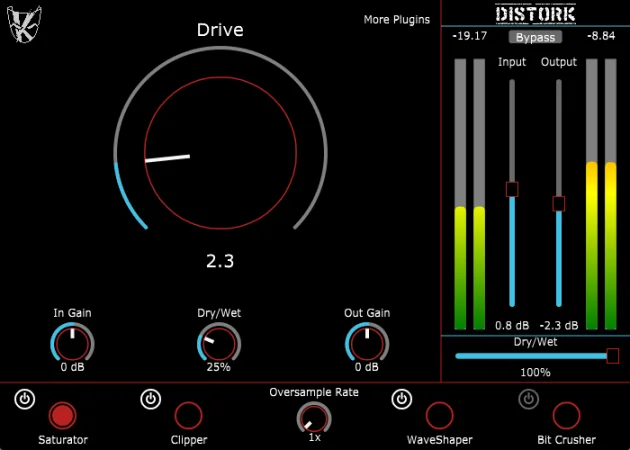The height and width of the screenshot is (450, 630).
Task: Click the Bit Crusher label
Action: tap(567, 440)
